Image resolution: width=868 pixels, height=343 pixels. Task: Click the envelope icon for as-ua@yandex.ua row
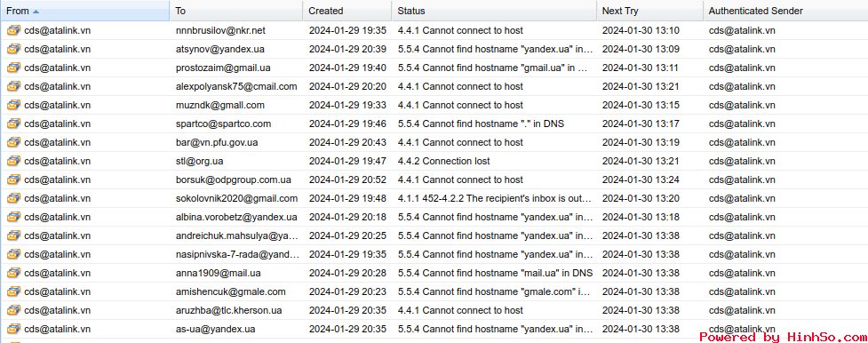(x=13, y=329)
